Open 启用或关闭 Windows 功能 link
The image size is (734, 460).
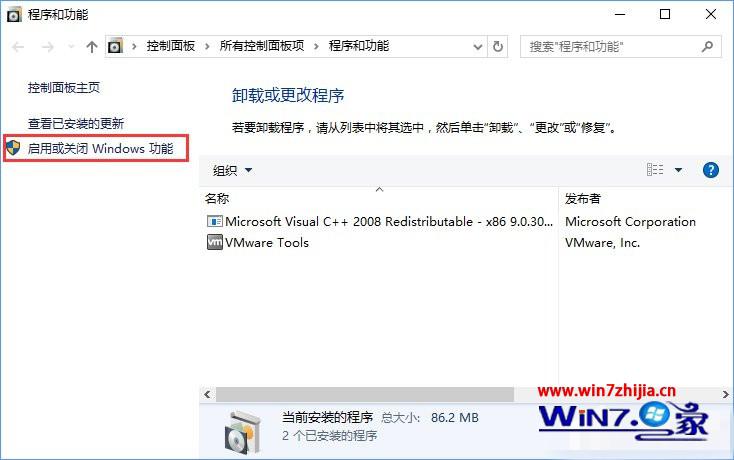coord(100,149)
